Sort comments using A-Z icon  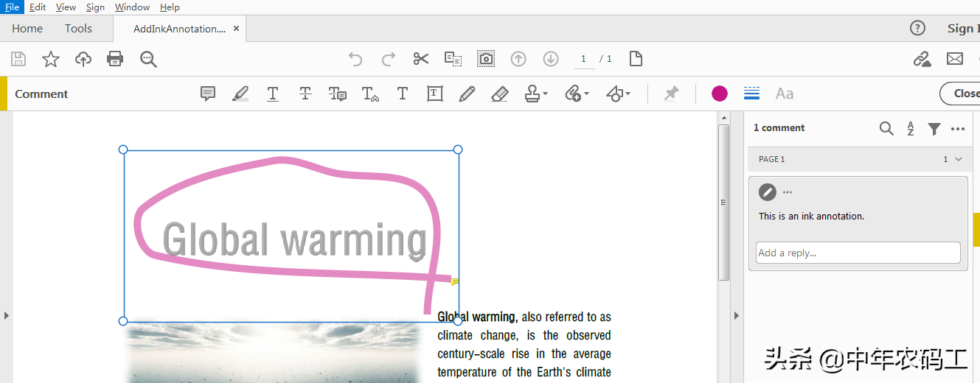[911, 128]
